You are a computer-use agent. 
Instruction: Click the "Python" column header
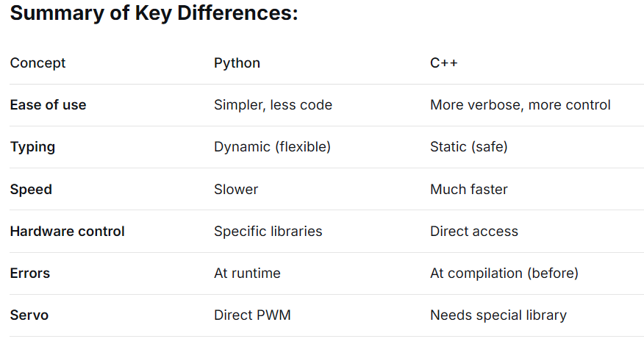[x=237, y=63]
